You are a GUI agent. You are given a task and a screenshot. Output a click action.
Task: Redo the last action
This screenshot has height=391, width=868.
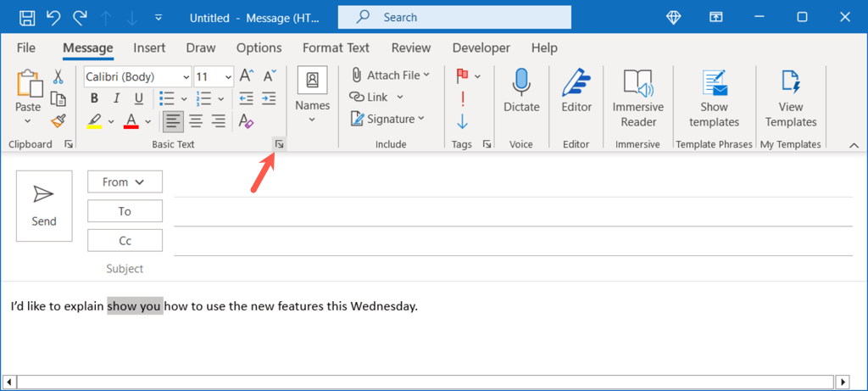79,18
